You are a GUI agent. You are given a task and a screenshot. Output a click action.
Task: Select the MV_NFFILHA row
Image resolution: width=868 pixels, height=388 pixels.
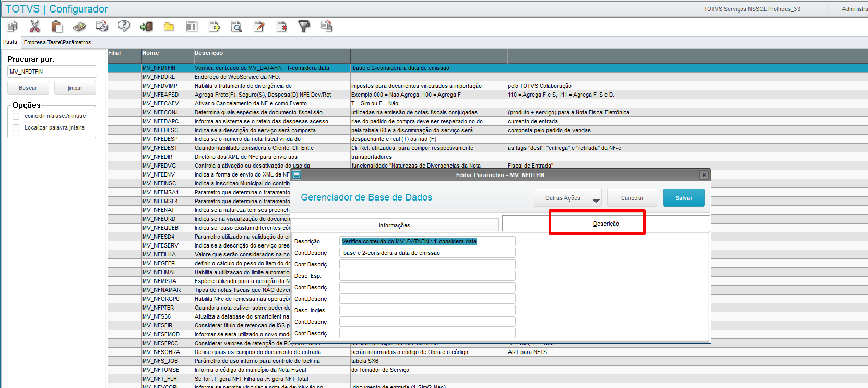point(198,254)
